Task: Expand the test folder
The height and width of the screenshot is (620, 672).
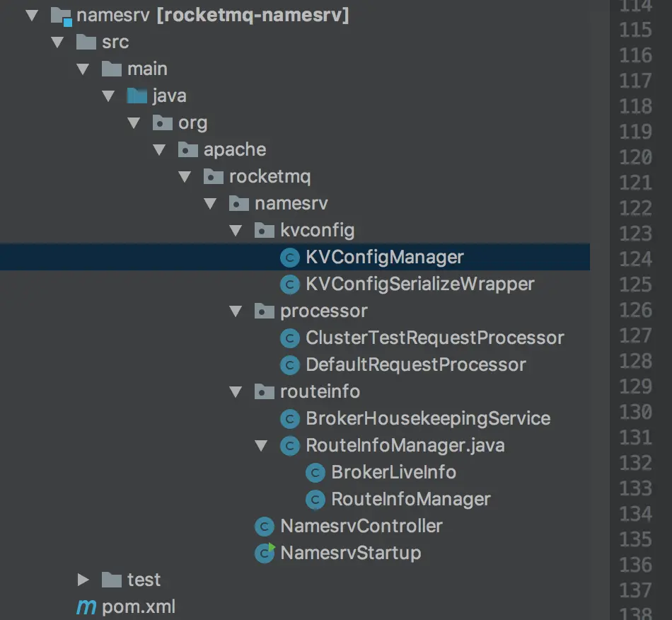Action: coord(83,580)
